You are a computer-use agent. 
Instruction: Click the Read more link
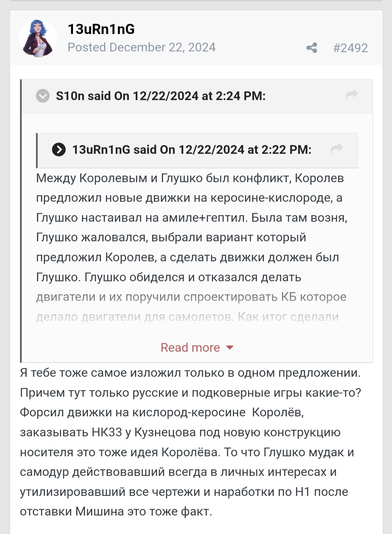190,347
